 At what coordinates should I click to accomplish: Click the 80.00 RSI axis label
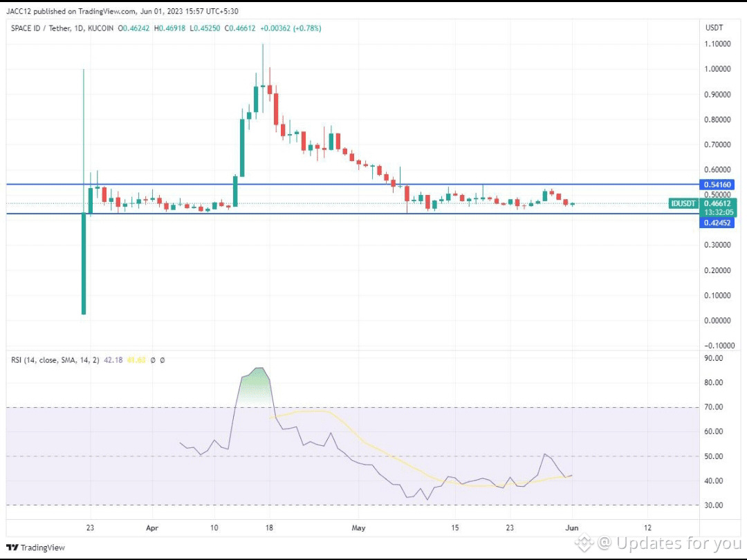pos(714,382)
